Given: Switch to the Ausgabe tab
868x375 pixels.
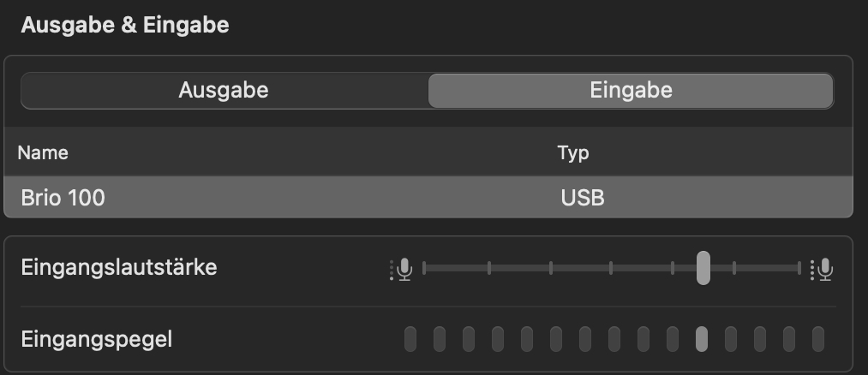Looking at the screenshot, I should click(224, 90).
